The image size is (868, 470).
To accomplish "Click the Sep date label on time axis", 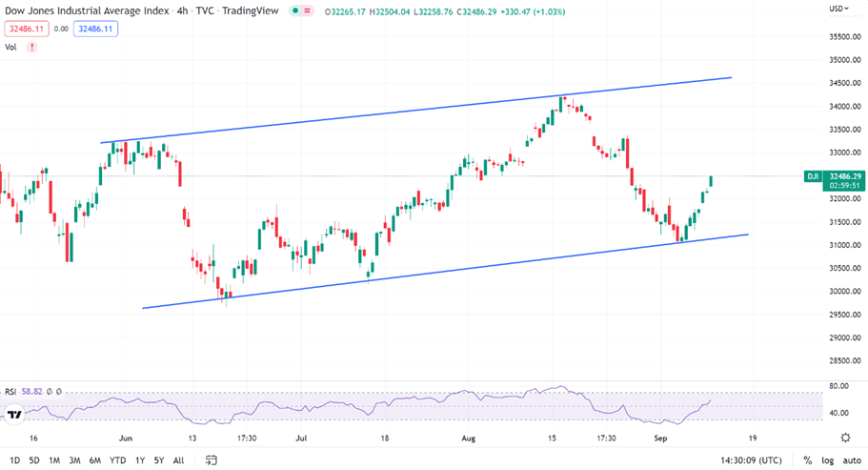I will [x=660, y=438].
